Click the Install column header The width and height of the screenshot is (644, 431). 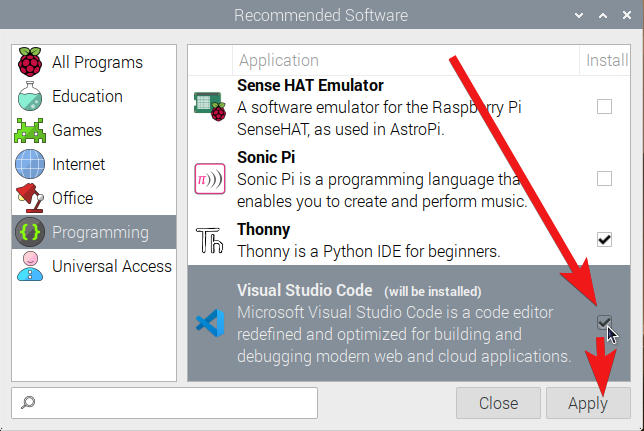coord(605,60)
